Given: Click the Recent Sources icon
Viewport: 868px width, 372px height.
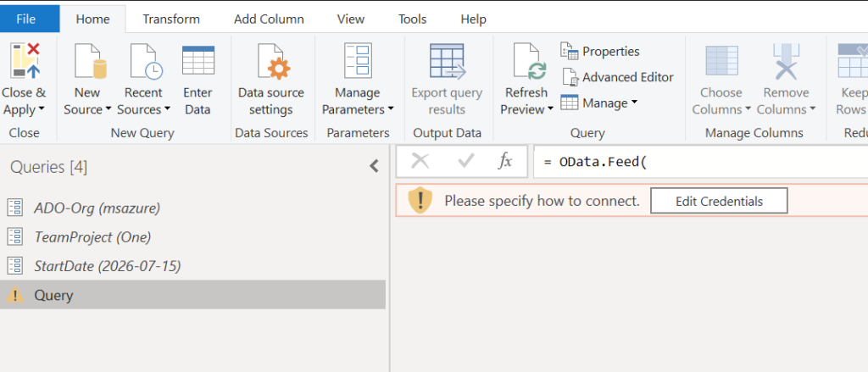Looking at the screenshot, I should 145,61.
